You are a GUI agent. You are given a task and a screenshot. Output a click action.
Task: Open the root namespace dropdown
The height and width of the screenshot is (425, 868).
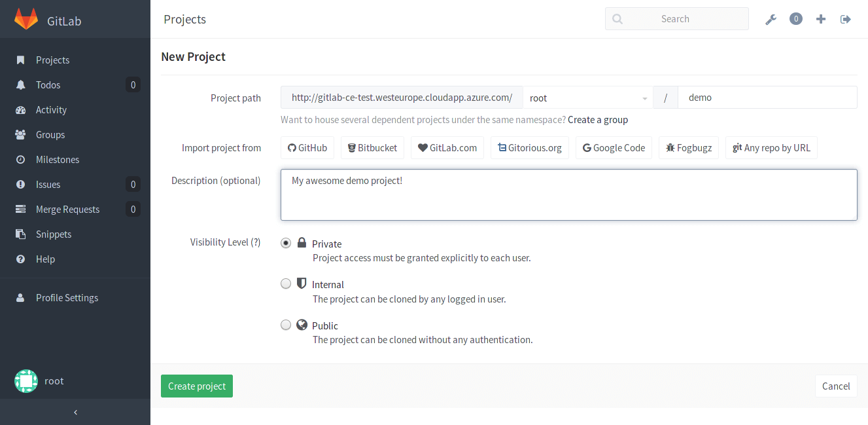point(587,97)
